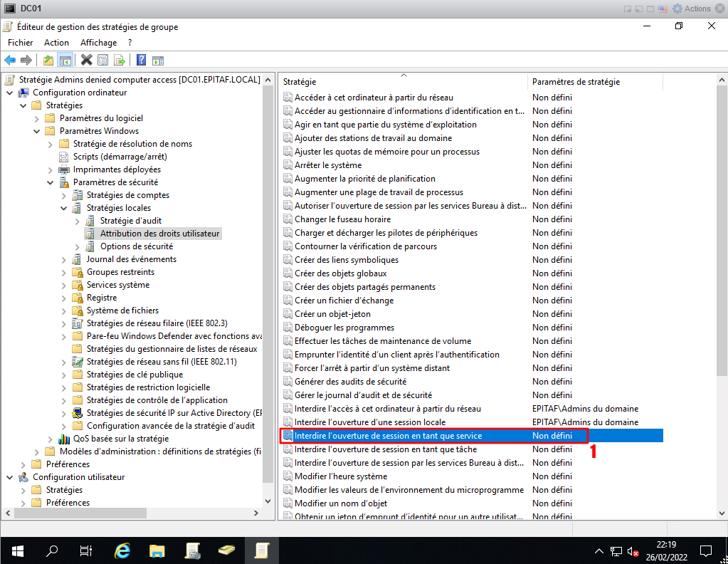Select Groupes restreints in the tree
Screen dimensions: 728x564
click(x=120, y=272)
